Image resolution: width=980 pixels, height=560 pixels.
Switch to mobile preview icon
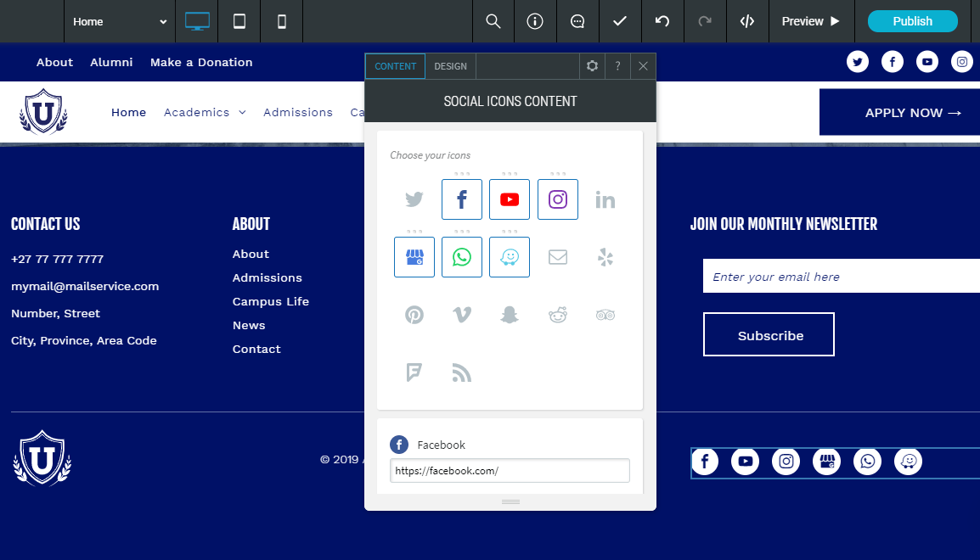[282, 21]
